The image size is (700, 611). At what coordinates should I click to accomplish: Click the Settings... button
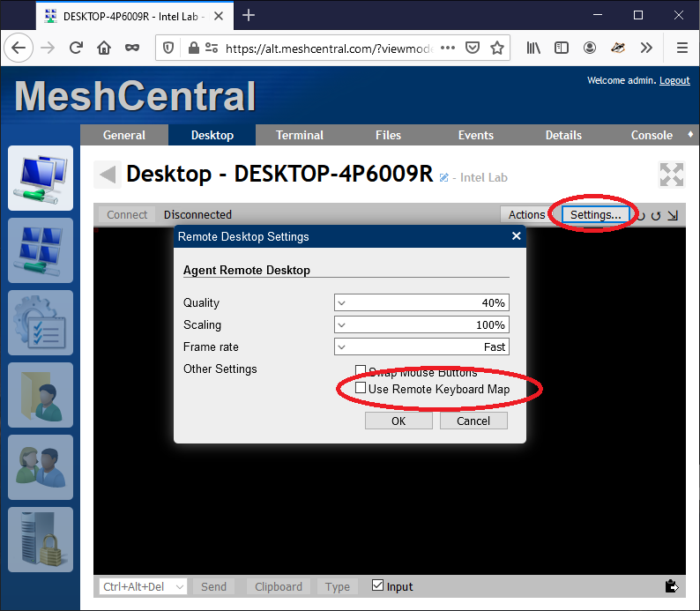(596, 214)
